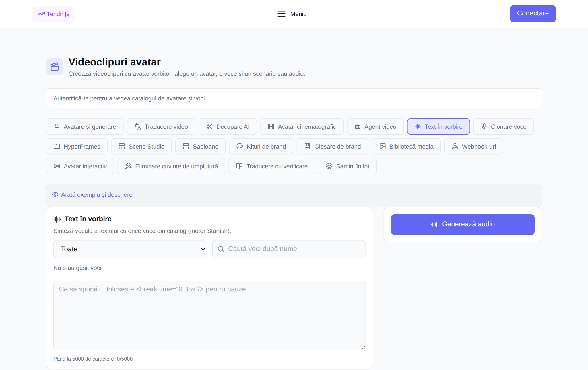
Task: Click the webhook icon in Webhook-uri
Action: click(455, 146)
